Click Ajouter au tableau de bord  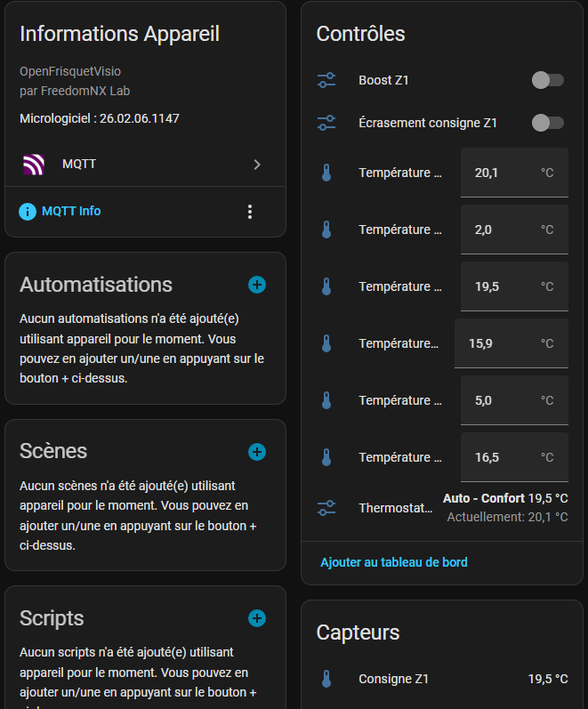coord(393,562)
